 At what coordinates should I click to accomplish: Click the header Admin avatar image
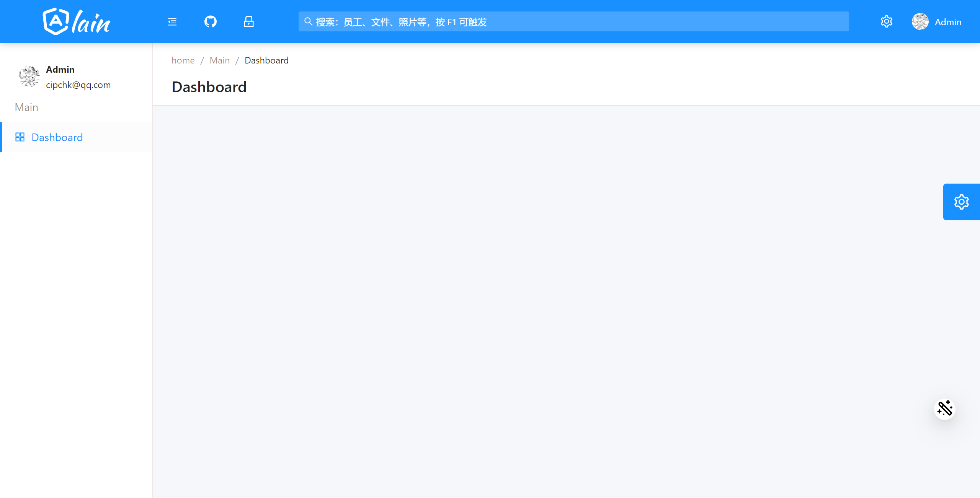click(x=920, y=22)
